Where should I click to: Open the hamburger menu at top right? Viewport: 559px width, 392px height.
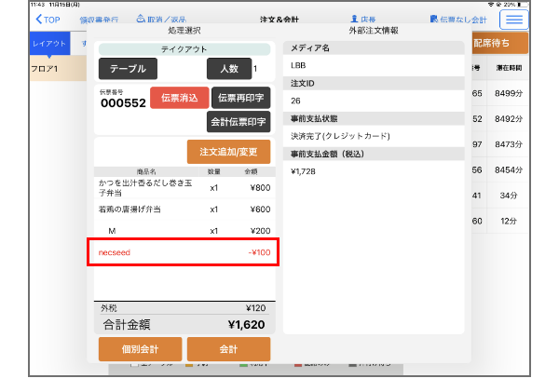(513, 20)
